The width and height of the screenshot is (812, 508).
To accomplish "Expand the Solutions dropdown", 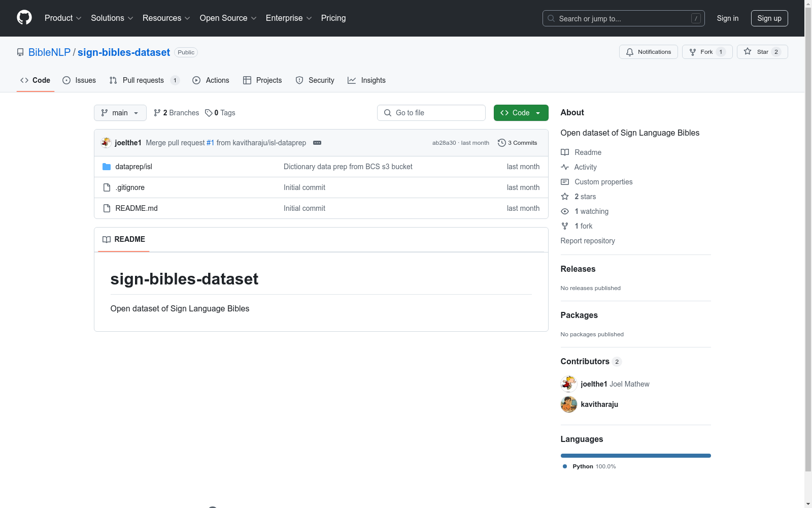I will (x=112, y=18).
